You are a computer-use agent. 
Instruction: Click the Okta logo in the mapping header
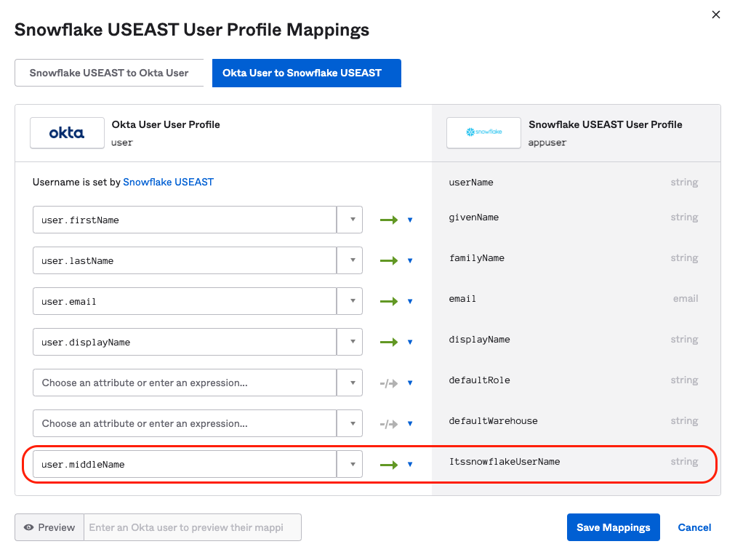coord(67,132)
